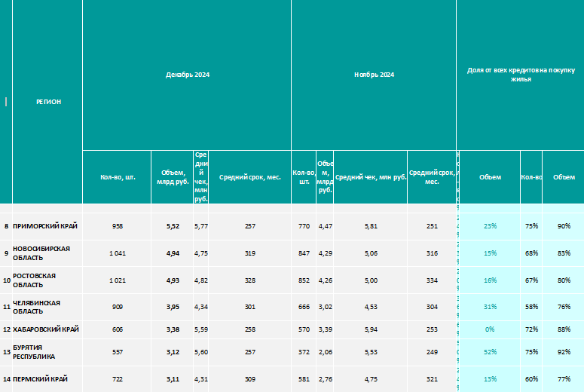Select share cell 58%
The height and width of the screenshot is (392, 584).
tap(531, 307)
